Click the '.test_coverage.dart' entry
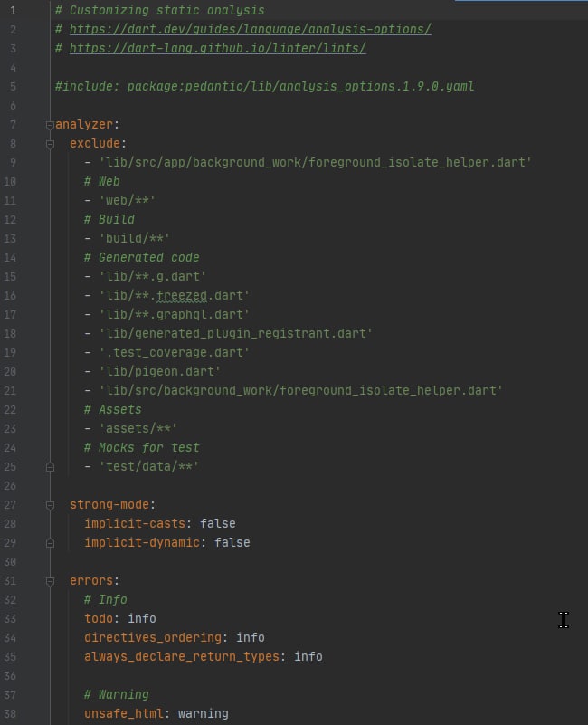The height and width of the screenshot is (725, 588). 174,352
